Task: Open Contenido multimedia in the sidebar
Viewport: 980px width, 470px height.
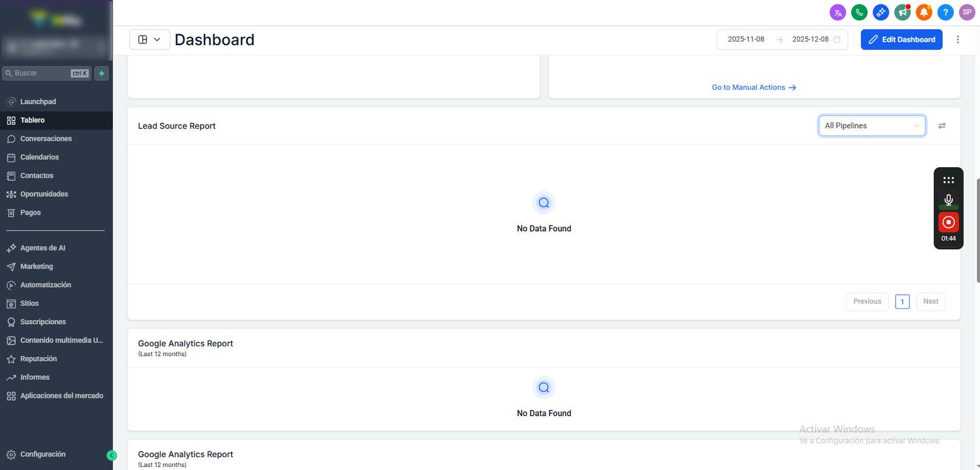Action: coord(56,340)
